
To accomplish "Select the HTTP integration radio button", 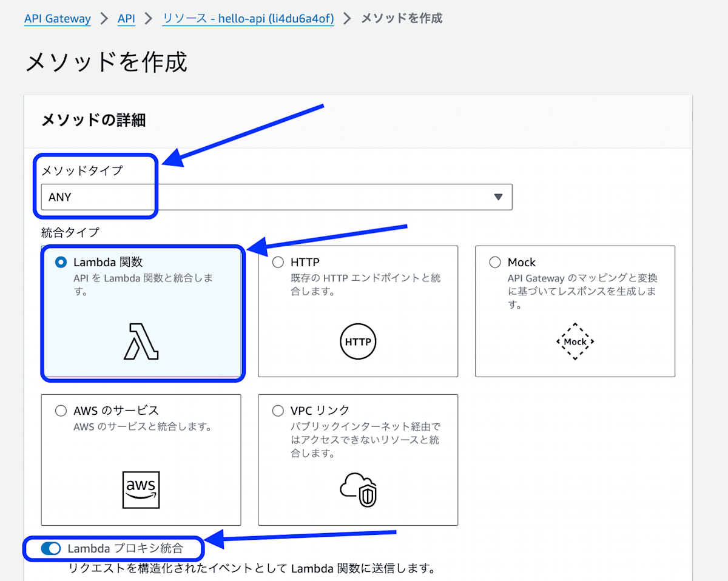I will [278, 262].
